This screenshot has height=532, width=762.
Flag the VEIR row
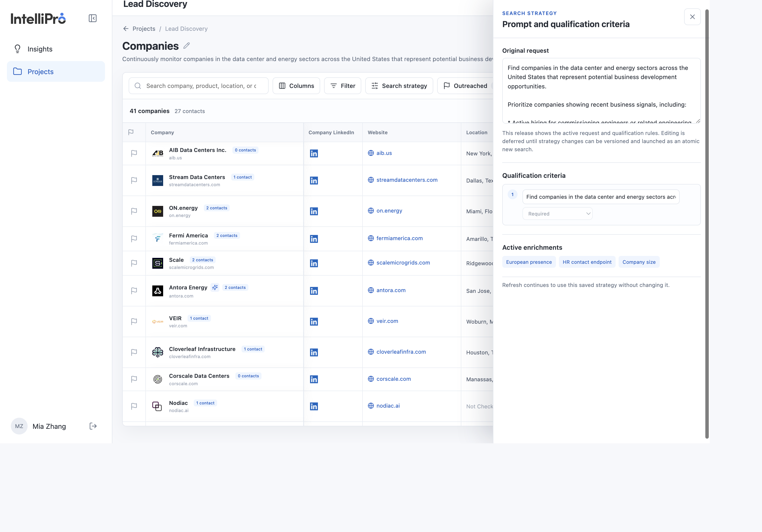click(x=134, y=322)
